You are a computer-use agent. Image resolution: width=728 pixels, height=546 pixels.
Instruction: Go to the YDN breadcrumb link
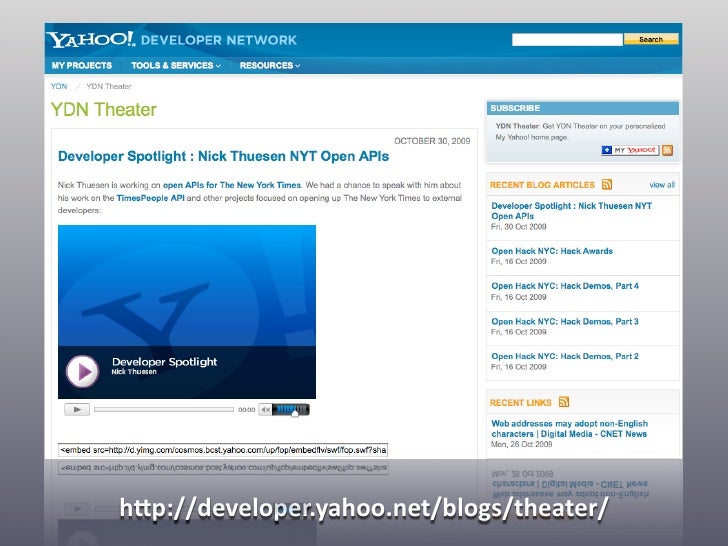click(58, 86)
